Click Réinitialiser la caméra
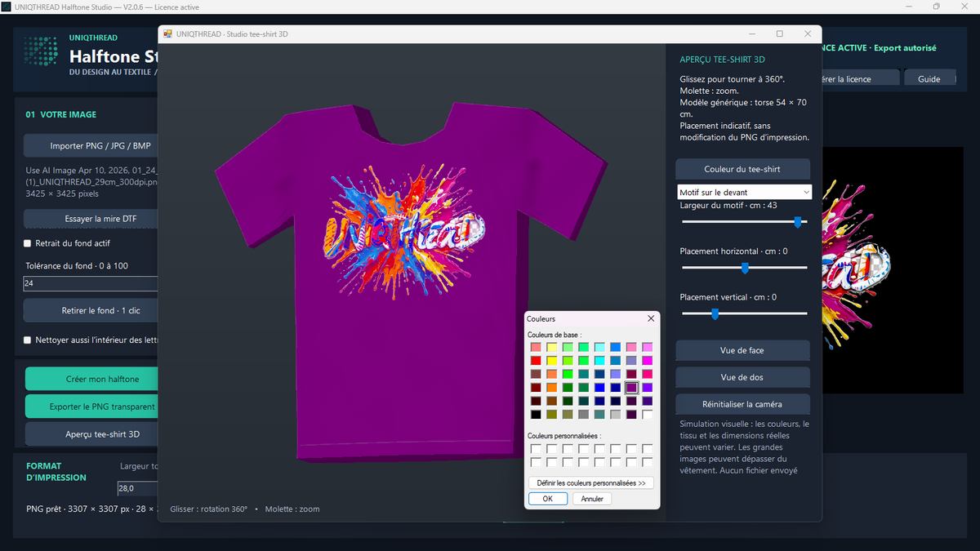980x551 pixels. point(742,404)
